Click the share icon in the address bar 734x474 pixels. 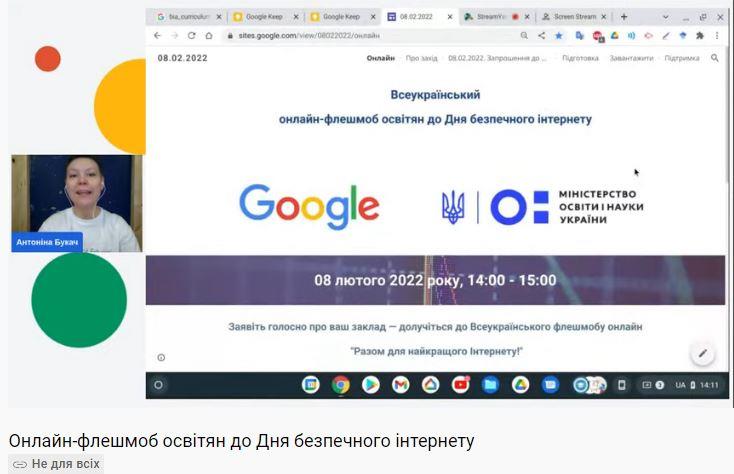[x=542, y=36]
